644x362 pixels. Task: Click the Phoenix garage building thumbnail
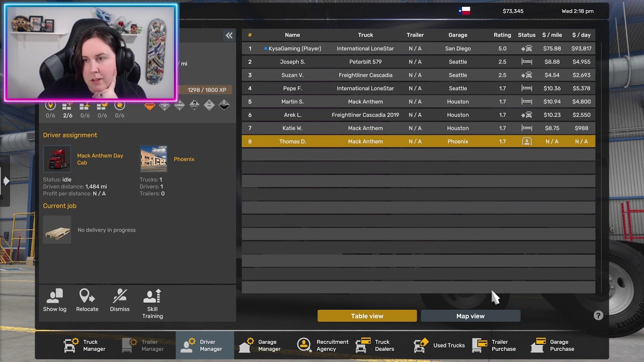click(153, 159)
